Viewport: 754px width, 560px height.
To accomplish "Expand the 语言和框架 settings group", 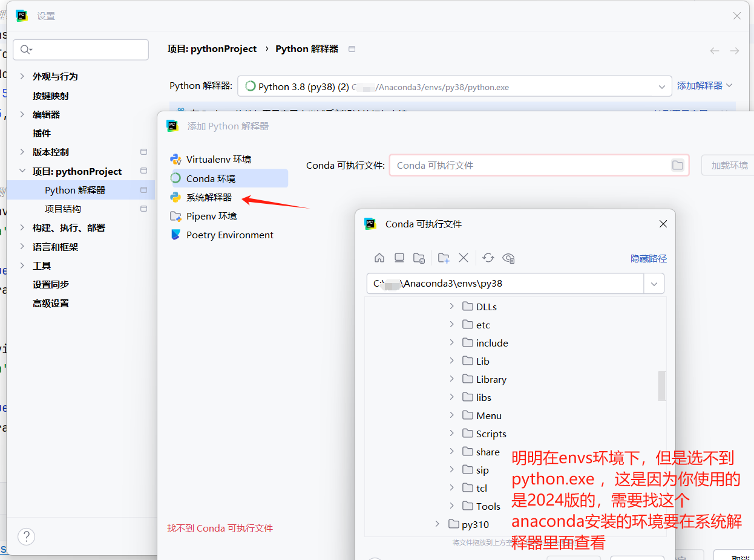I will click(x=22, y=247).
